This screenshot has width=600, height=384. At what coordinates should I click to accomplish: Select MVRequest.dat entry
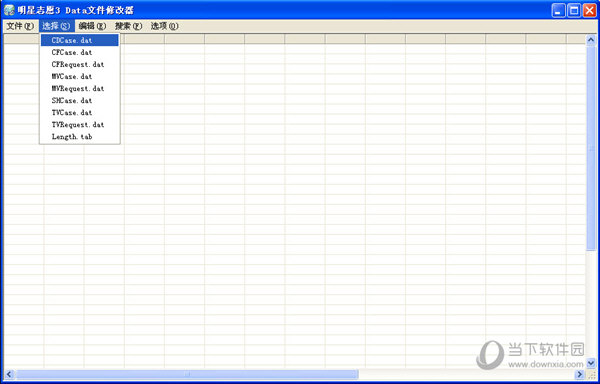80,88
